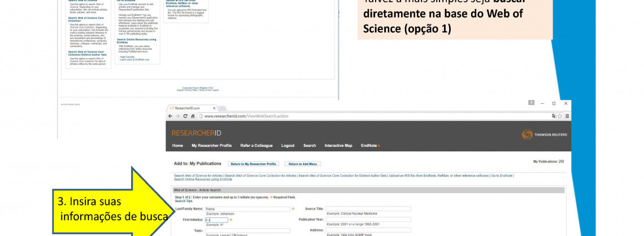Open the Privacy Policy footer link
Image resolution: width=644 pixels, height=236 pixels.
(x=192, y=90)
